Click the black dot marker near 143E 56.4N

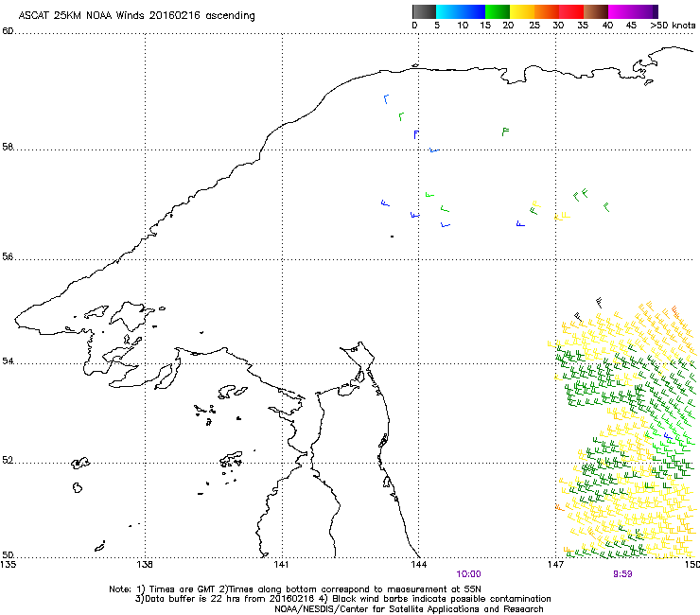[x=392, y=237]
